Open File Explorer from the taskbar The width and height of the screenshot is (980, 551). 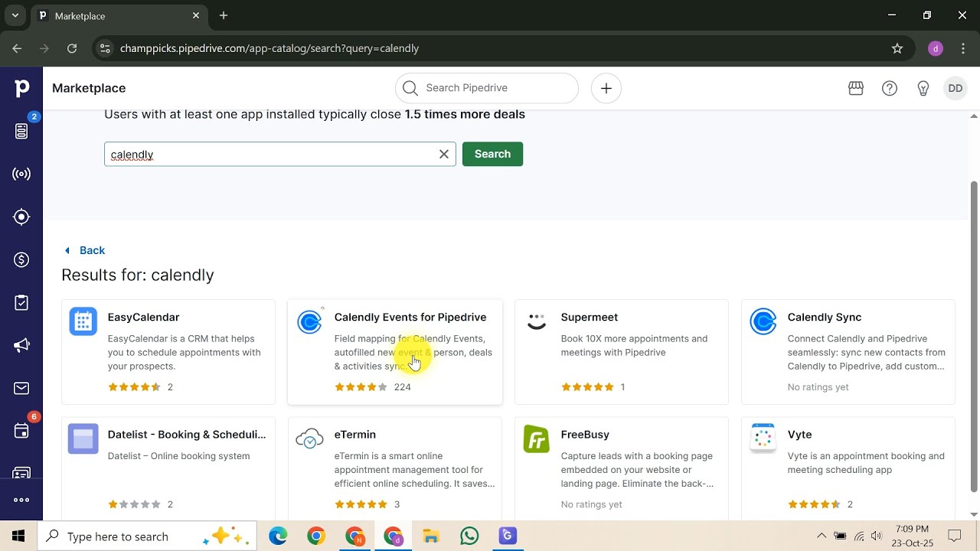pos(431,536)
